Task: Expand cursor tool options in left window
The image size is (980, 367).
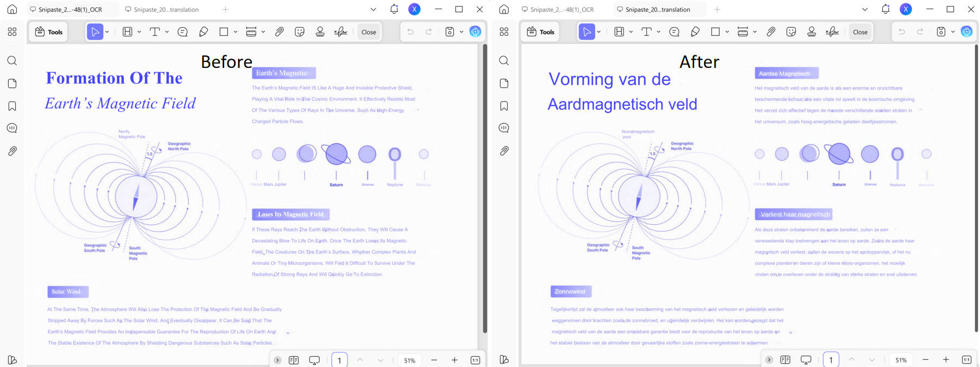Action: (108, 32)
